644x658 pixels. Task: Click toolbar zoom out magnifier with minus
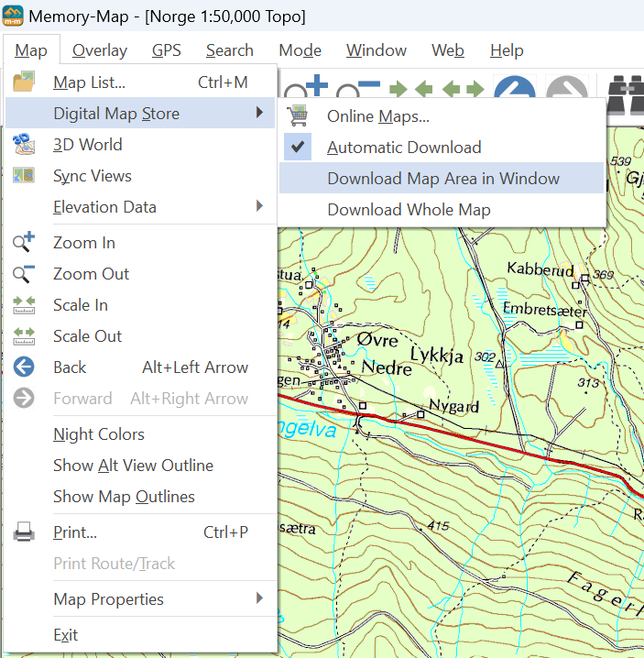[x=358, y=89]
